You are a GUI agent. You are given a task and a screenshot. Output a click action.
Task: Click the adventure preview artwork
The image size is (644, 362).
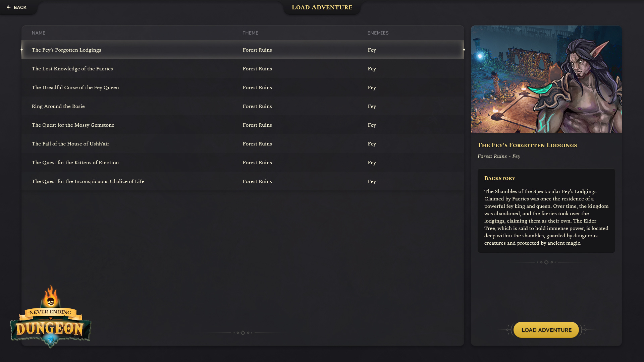coord(546,79)
